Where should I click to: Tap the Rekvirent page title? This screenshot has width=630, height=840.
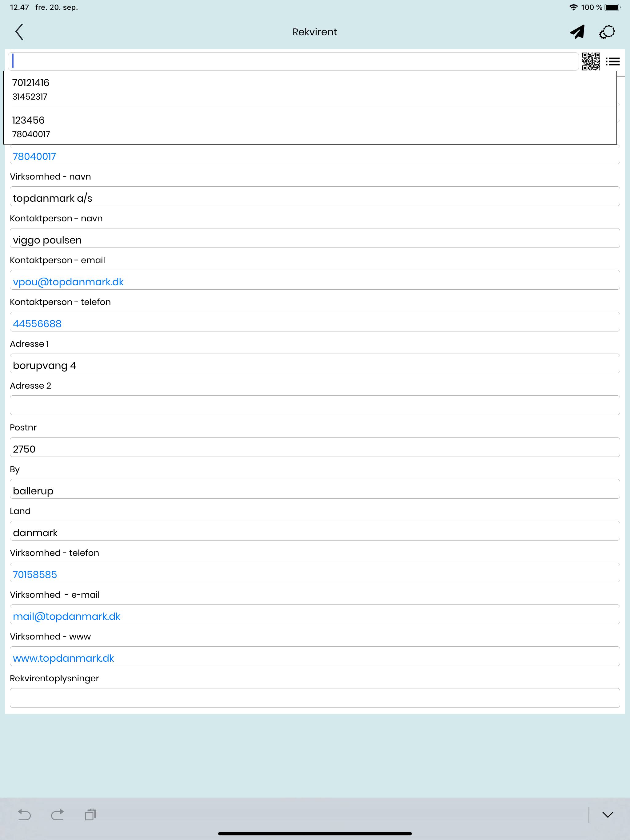[315, 32]
